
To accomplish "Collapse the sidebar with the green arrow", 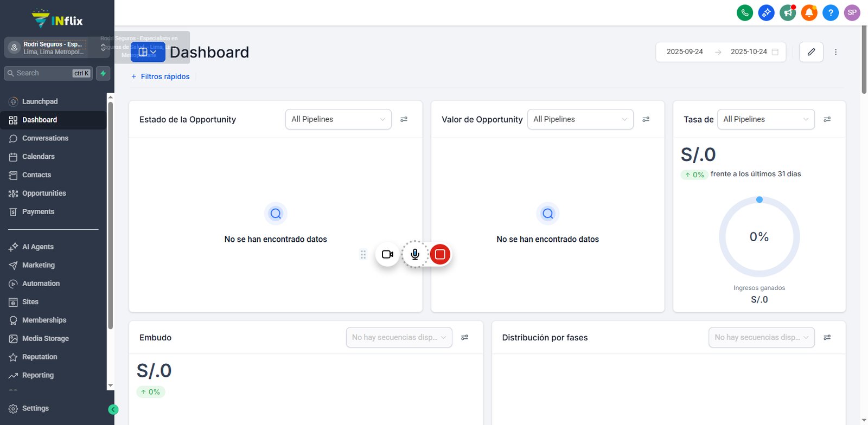I will [x=113, y=410].
